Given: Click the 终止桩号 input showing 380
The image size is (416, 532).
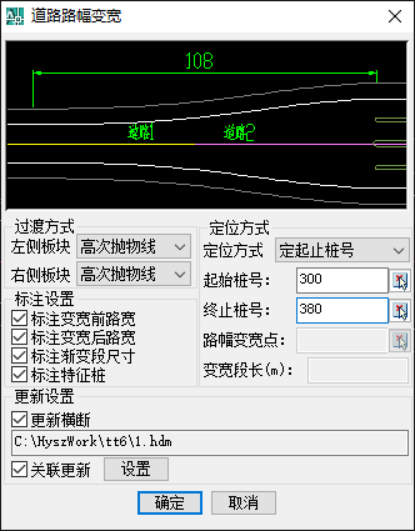Looking at the screenshot, I should click(x=342, y=310).
